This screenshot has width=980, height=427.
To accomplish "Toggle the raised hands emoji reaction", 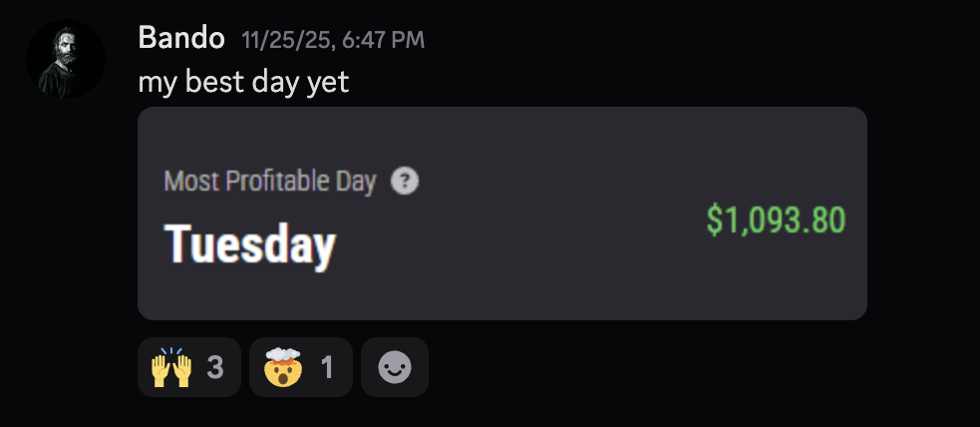I will 189,368.
